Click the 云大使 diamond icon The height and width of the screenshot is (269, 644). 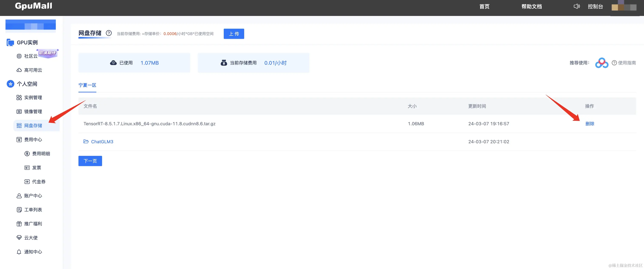tap(19, 238)
